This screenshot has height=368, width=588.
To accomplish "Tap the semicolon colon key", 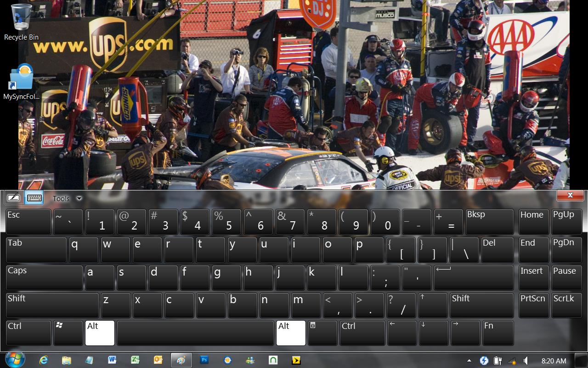I will [x=385, y=278].
